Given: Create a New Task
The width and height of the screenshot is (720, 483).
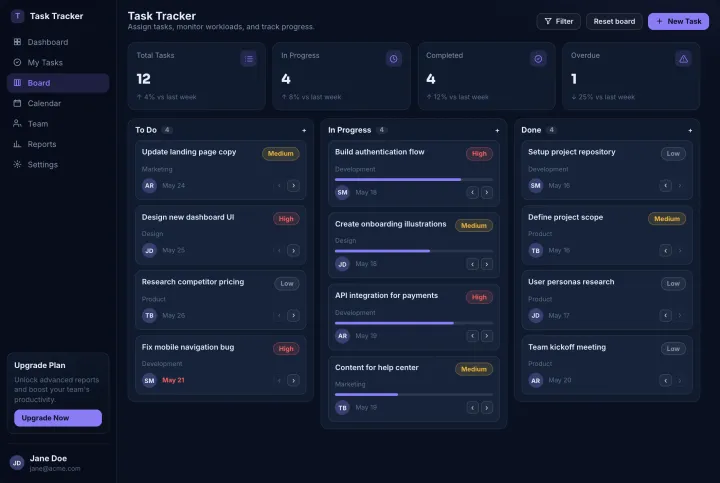Looking at the screenshot, I should tap(678, 22).
